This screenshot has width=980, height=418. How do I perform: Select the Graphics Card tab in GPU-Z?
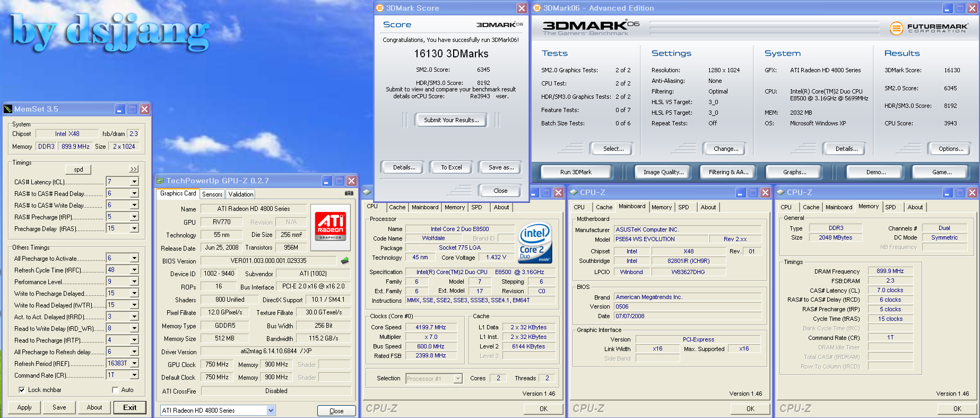tap(178, 193)
